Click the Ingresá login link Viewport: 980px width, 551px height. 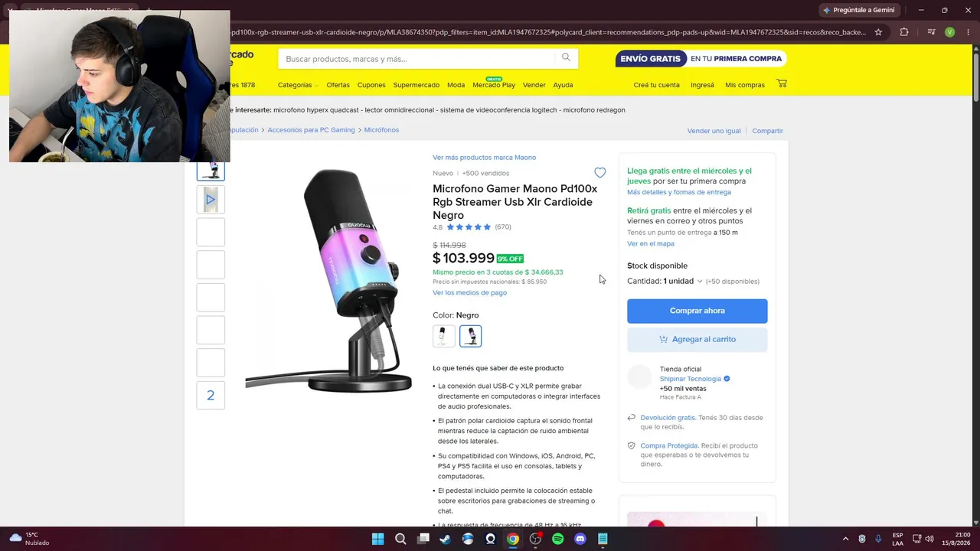coord(702,85)
